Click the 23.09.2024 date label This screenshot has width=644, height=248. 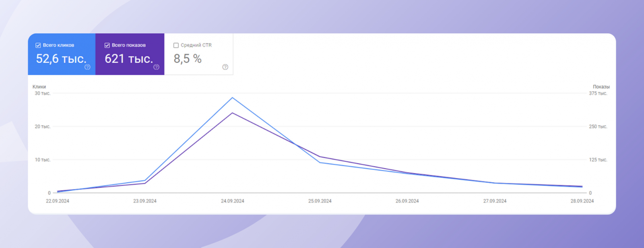click(x=145, y=201)
